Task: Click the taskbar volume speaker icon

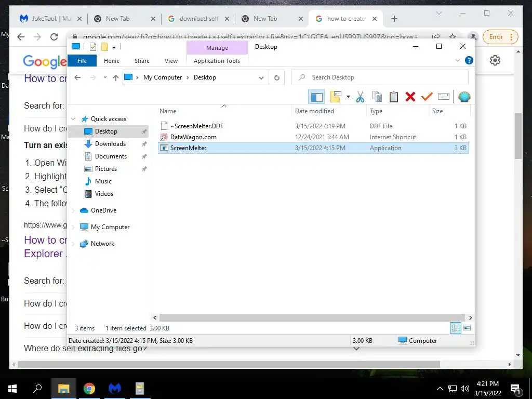Action: click(x=465, y=389)
